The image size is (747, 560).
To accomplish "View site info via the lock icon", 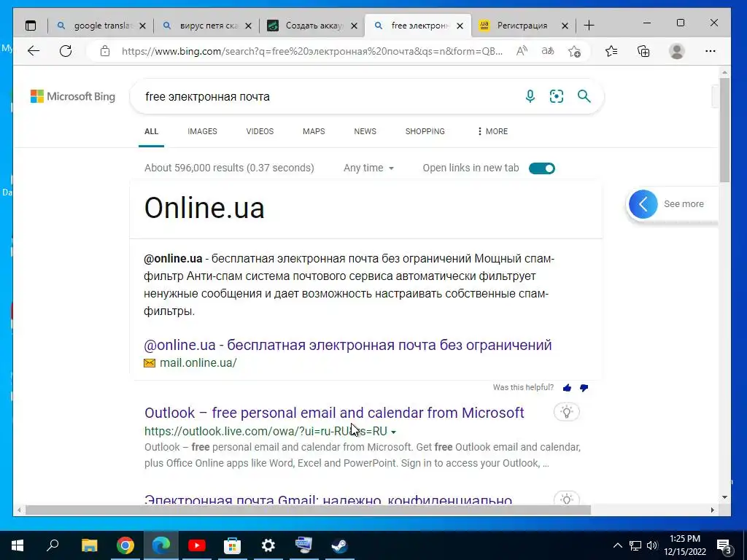I will [x=105, y=51].
